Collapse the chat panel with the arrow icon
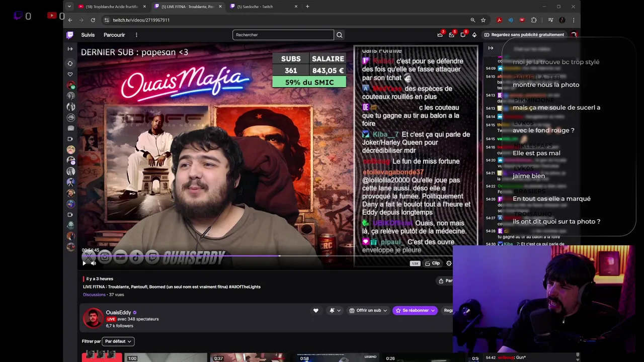Screen dimensions: 644x362 coord(491,48)
